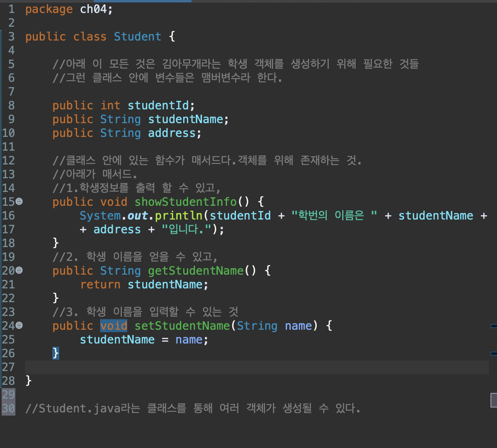The height and width of the screenshot is (448, 497).
Task: Click the 'int' type on line 8
Action: pyautogui.click(x=110, y=105)
